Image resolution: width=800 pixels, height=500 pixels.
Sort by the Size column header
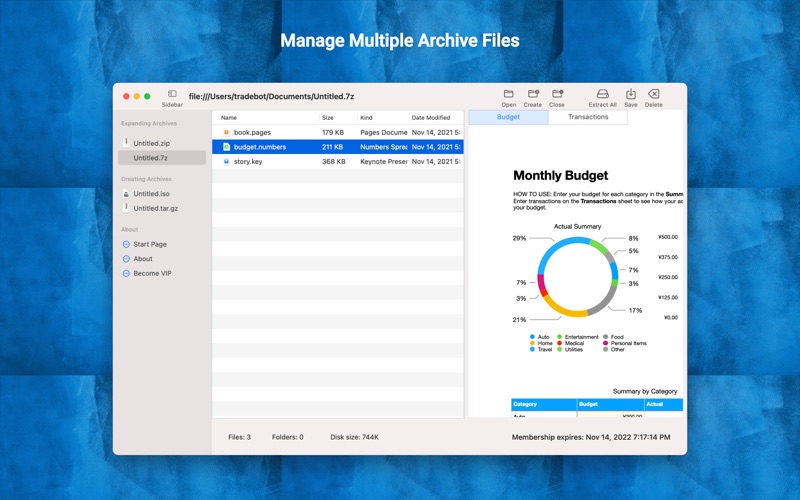(x=328, y=117)
